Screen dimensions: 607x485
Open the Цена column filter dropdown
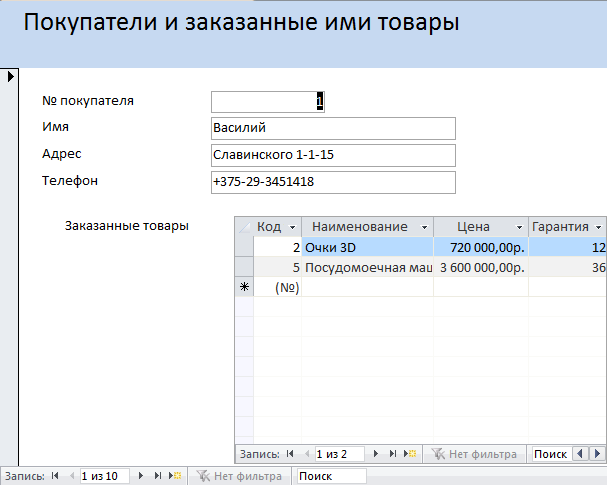(x=520, y=227)
